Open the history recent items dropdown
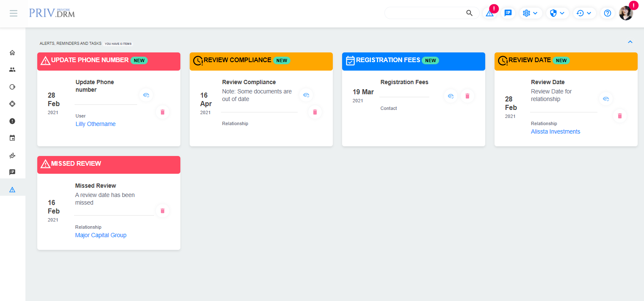The width and height of the screenshot is (644, 301). pyautogui.click(x=584, y=13)
